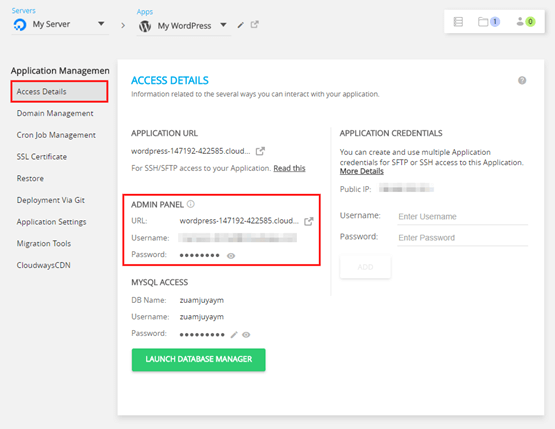Viewport: 555px width, 429px height.
Task: Edit MySQL password with pencil icon
Action: click(234, 334)
